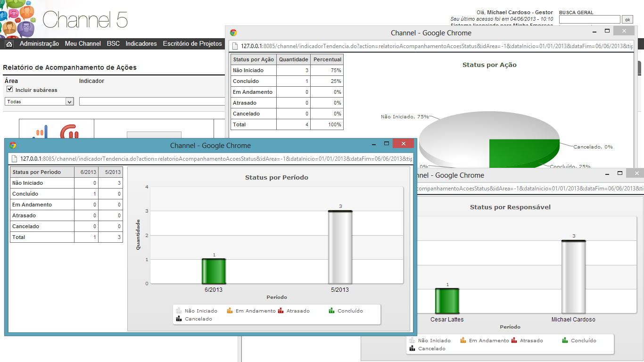Click Em Andamento legend icon in Responsável chart

463,340
